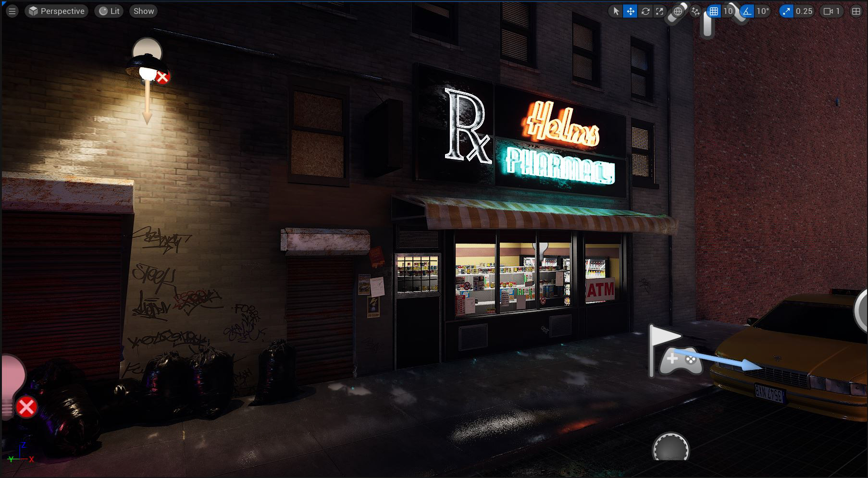Select the Player Start flag gamepad actor
This screenshot has height=478, width=868.
(x=675, y=351)
